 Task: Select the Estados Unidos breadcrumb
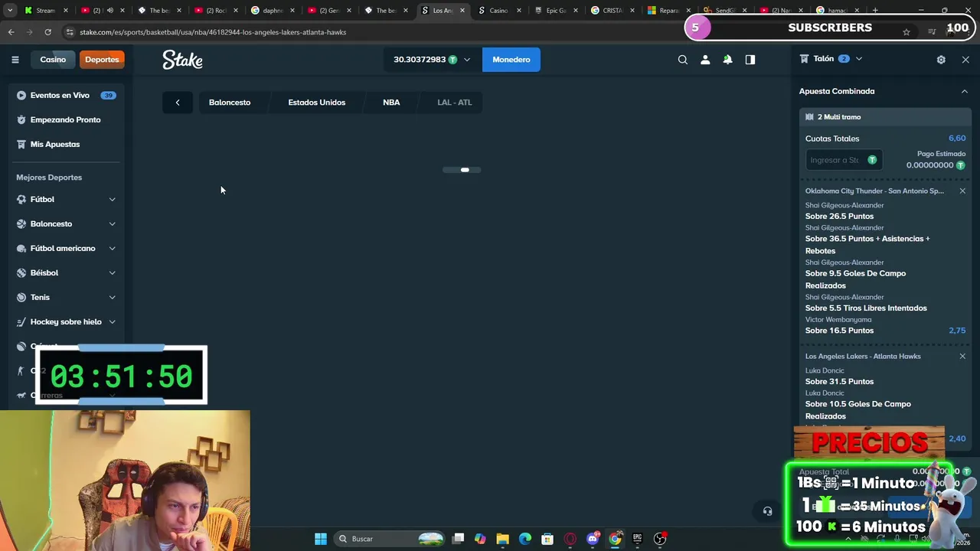click(x=317, y=103)
